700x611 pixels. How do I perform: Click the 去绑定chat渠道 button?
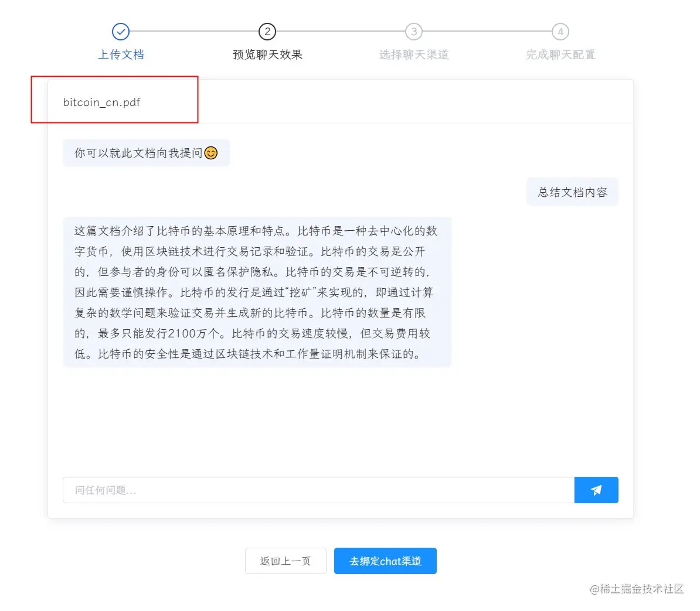click(385, 561)
